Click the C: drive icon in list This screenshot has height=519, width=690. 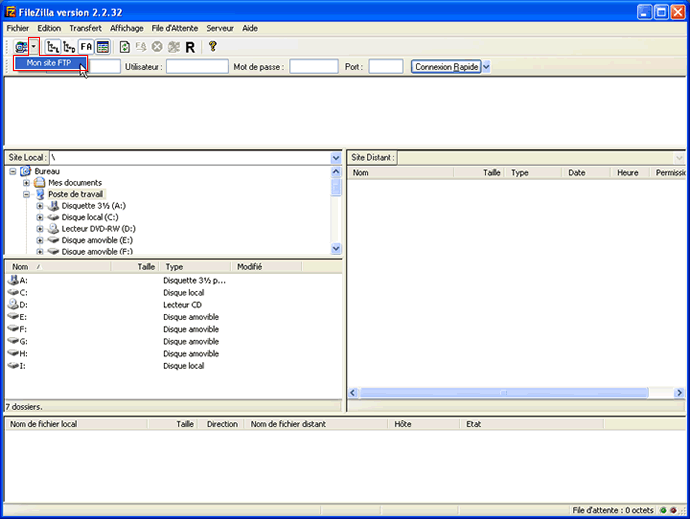click(13, 292)
